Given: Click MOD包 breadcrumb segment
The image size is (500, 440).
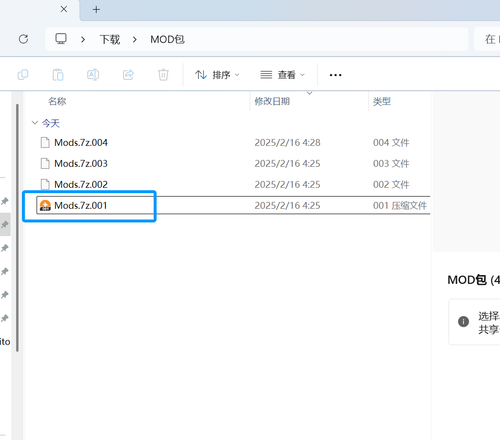Looking at the screenshot, I should [167, 40].
